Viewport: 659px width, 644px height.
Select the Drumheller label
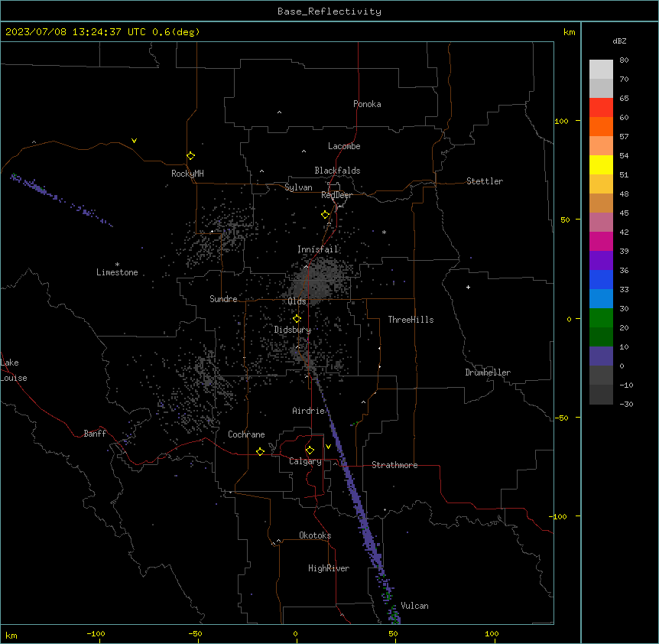tap(488, 372)
